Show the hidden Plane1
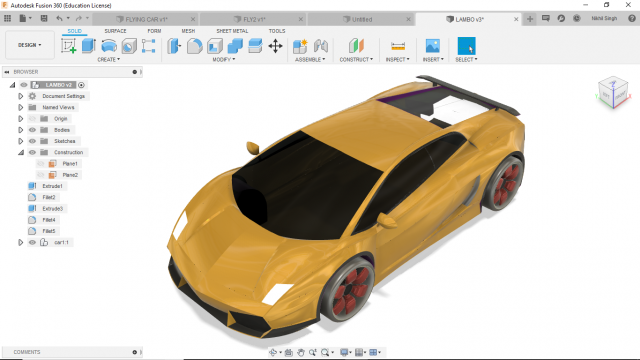 click(40, 164)
